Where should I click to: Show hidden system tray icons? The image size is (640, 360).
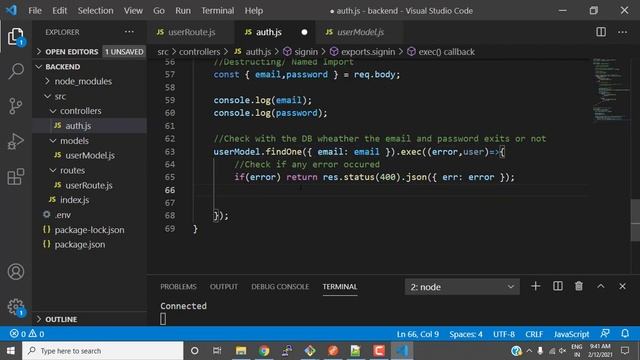coord(529,351)
